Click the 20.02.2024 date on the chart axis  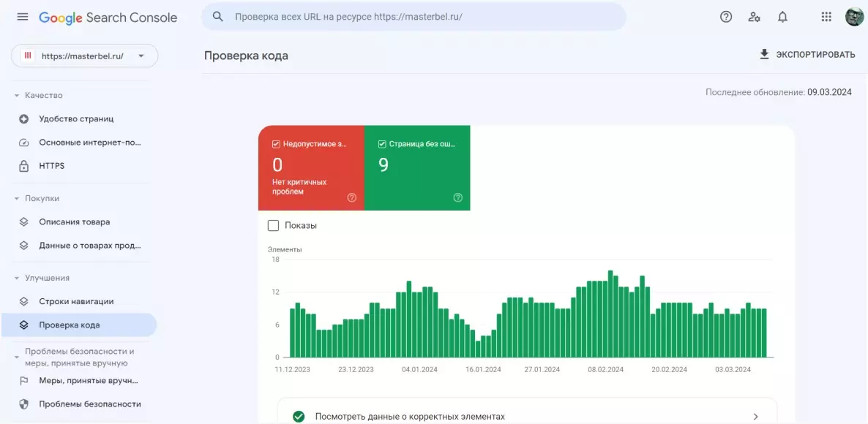click(x=669, y=370)
